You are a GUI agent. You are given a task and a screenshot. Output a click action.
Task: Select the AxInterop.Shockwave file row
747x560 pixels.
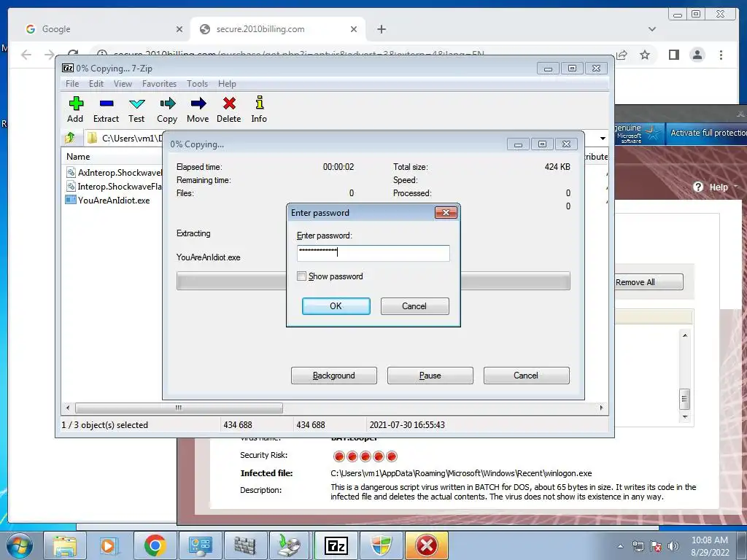pyautogui.click(x=113, y=173)
